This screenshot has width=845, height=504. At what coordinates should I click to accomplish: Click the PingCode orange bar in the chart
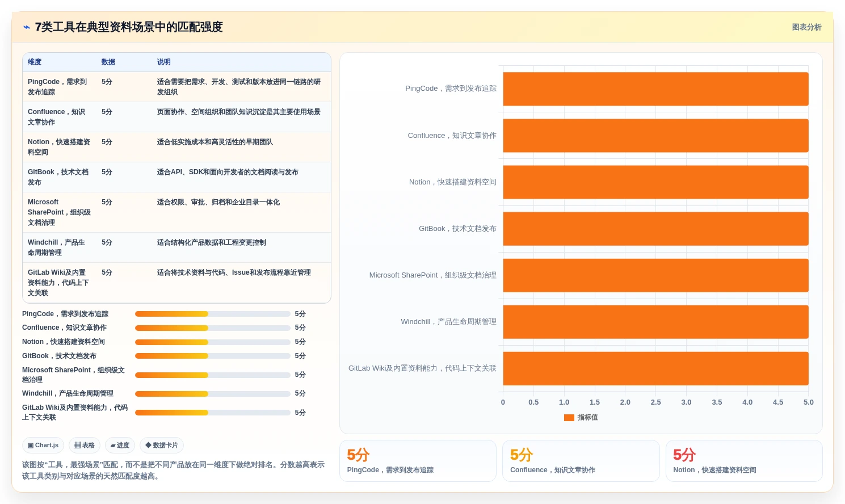point(655,89)
